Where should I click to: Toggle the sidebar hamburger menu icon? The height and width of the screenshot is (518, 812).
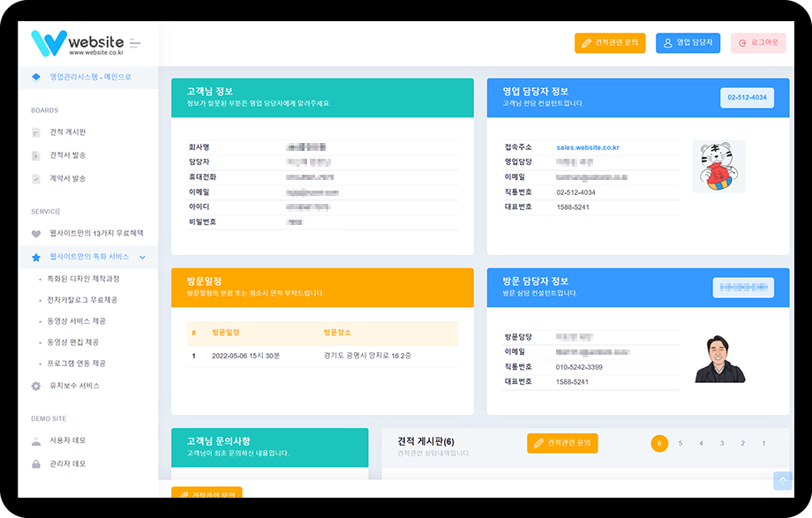[x=135, y=42]
